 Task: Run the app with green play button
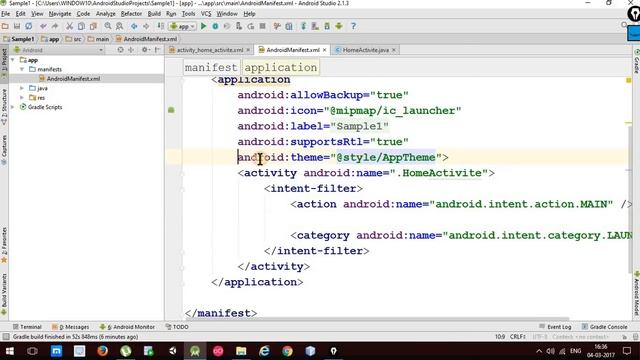click(203, 26)
